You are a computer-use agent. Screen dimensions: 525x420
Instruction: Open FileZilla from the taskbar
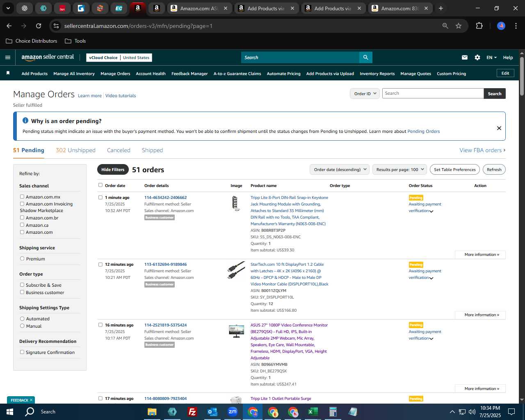coord(192,411)
